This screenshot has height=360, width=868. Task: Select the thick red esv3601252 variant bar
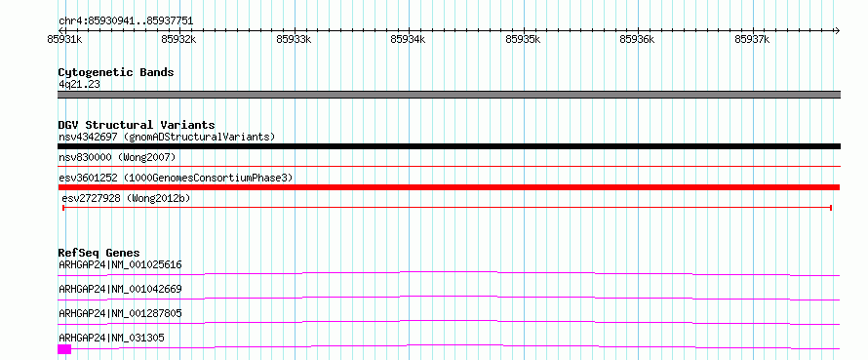pyautogui.click(x=449, y=187)
